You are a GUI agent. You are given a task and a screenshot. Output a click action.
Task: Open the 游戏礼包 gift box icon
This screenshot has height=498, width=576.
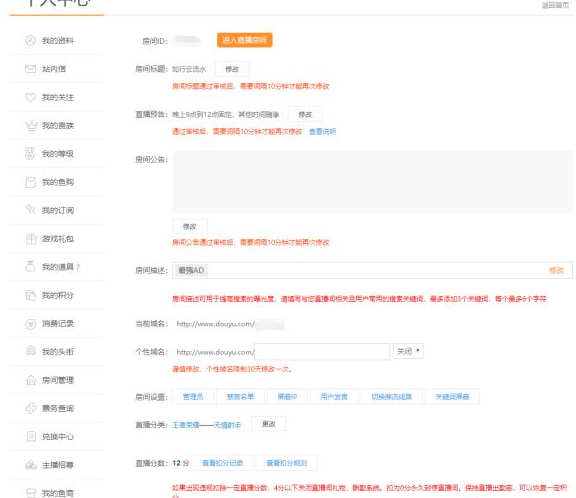[x=31, y=239]
